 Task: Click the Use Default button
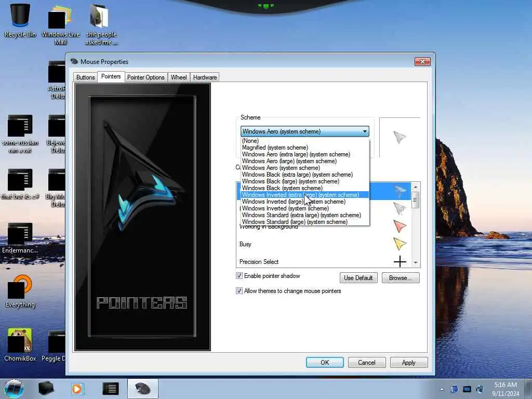tap(358, 278)
